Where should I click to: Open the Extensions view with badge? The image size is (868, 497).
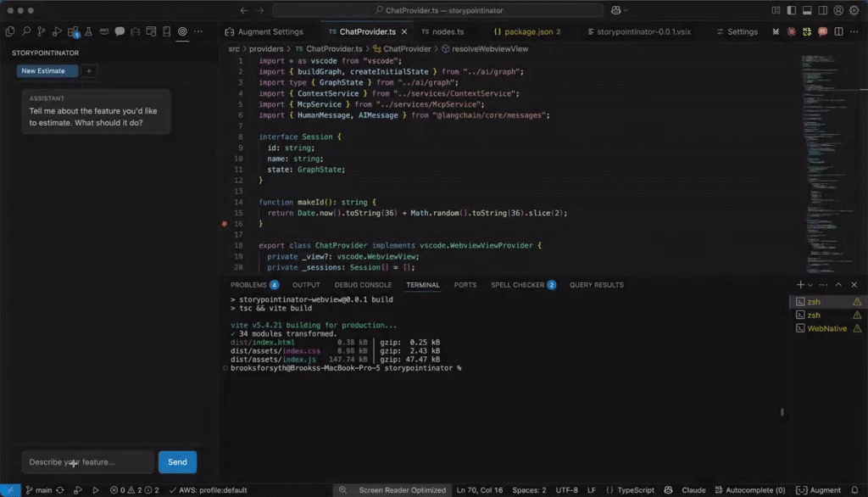point(73,31)
